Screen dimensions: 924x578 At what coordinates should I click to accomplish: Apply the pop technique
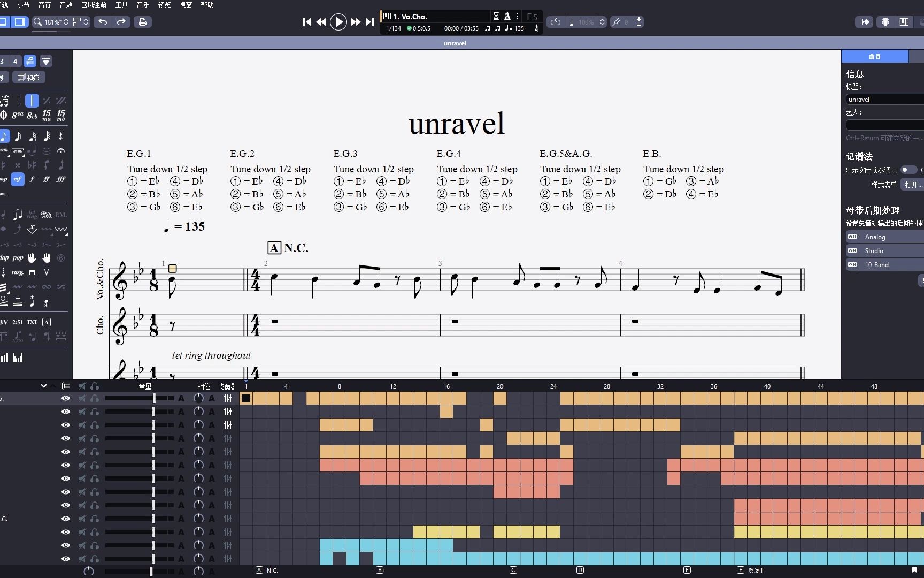pos(18,258)
